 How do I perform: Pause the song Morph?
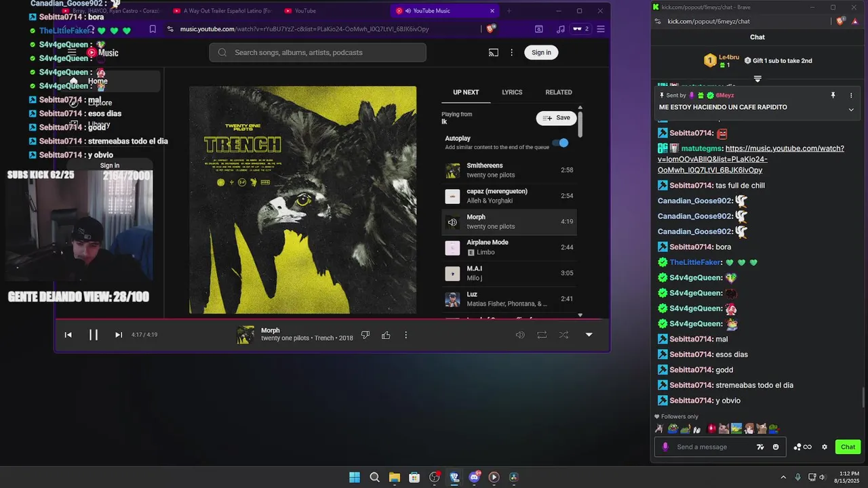point(94,335)
